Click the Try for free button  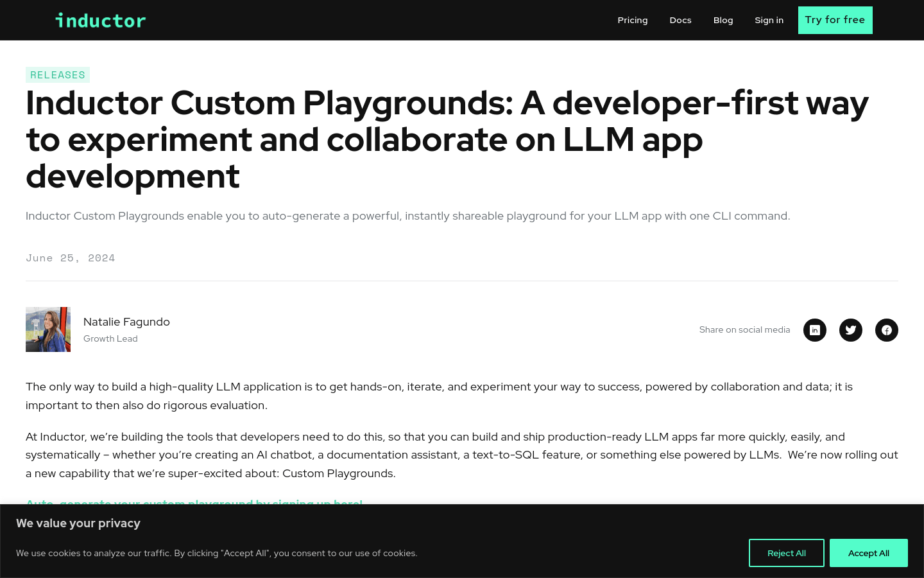click(x=835, y=20)
